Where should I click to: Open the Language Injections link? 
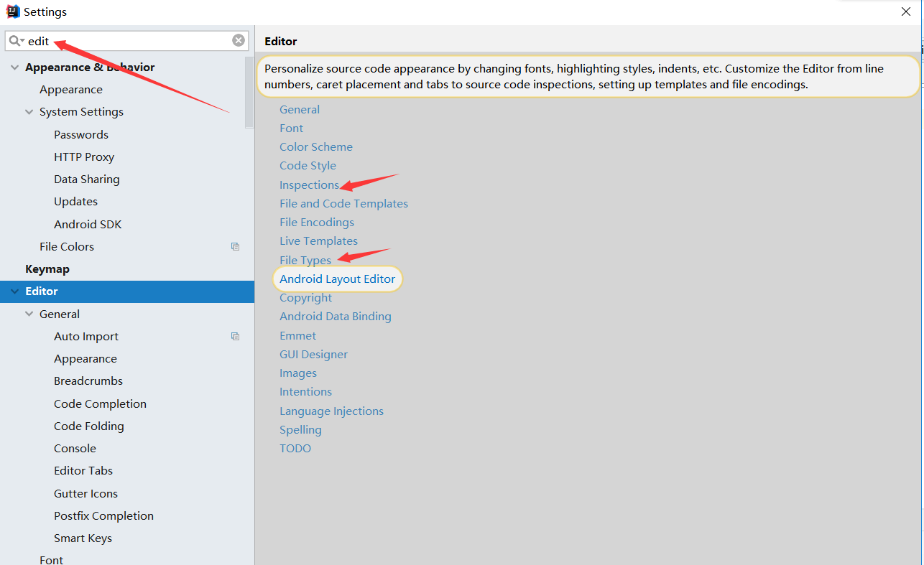tap(331, 411)
